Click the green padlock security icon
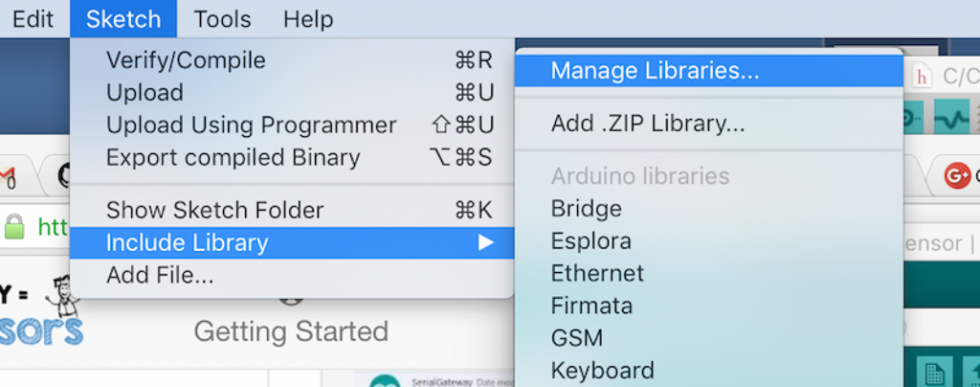 click(13, 227)
